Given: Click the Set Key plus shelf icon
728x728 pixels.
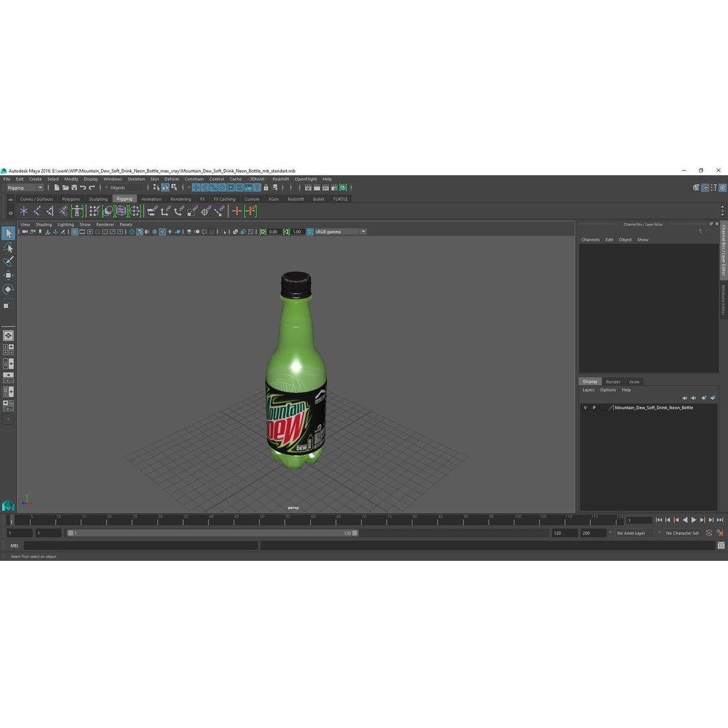Looking at the screenshot, I should [237, 211].
